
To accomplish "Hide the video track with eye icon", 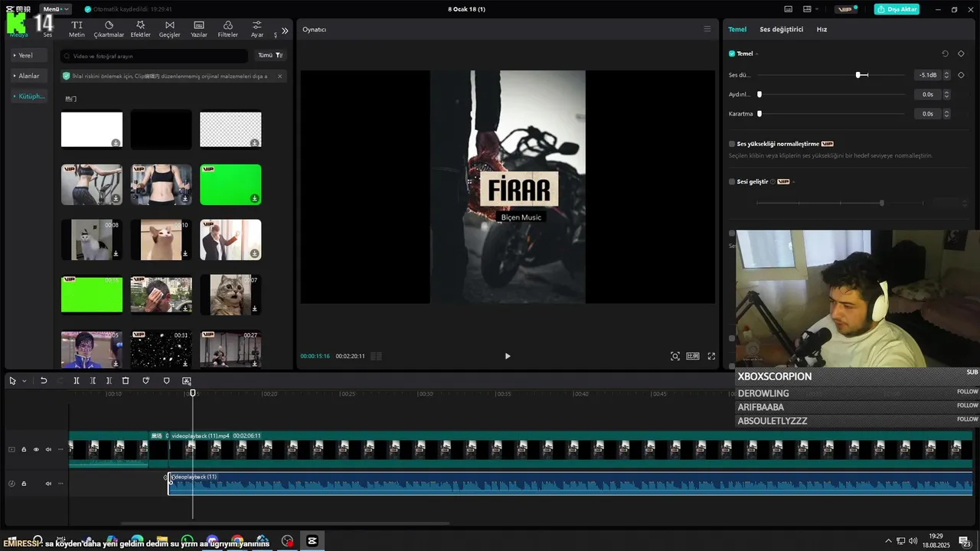I will click(36, 449).
